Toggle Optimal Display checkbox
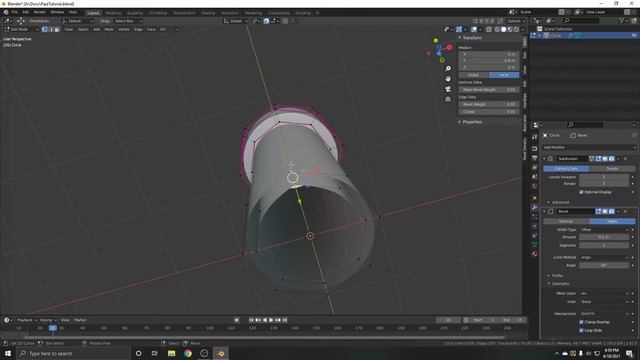This screenshot has height=360, width=640. [x=581, y=192]
